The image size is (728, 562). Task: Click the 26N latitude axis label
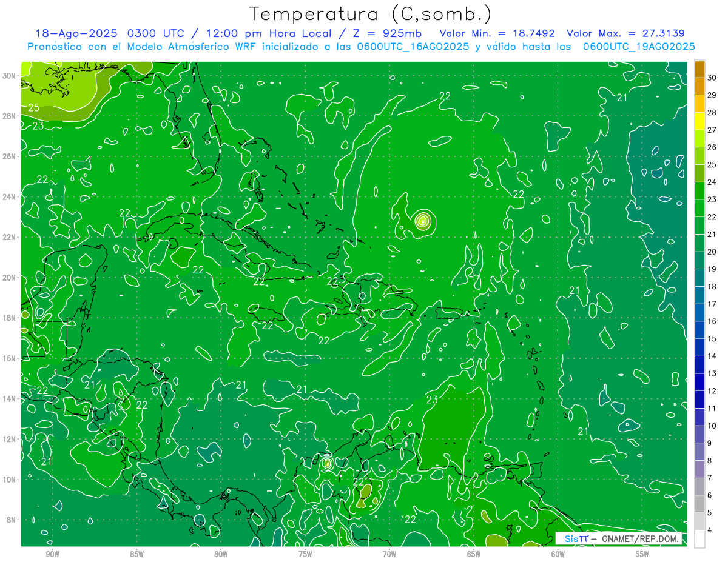pos(10,156)
